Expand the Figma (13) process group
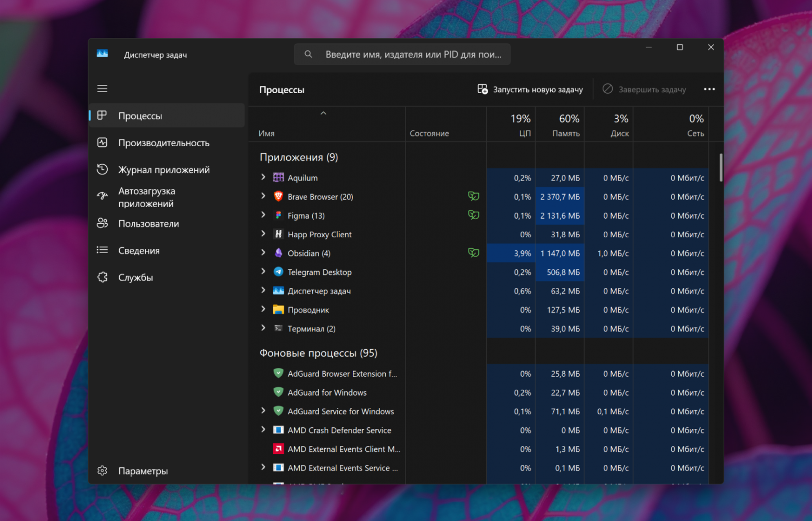This screenshot has height=521, width=812. tap(263, 215)
